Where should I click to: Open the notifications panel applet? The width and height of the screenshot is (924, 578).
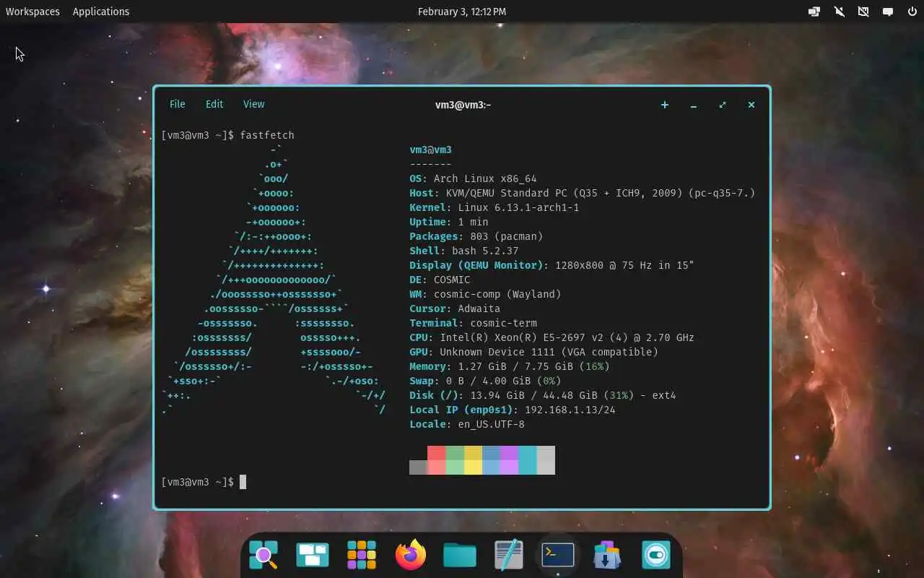coord(888,12)
